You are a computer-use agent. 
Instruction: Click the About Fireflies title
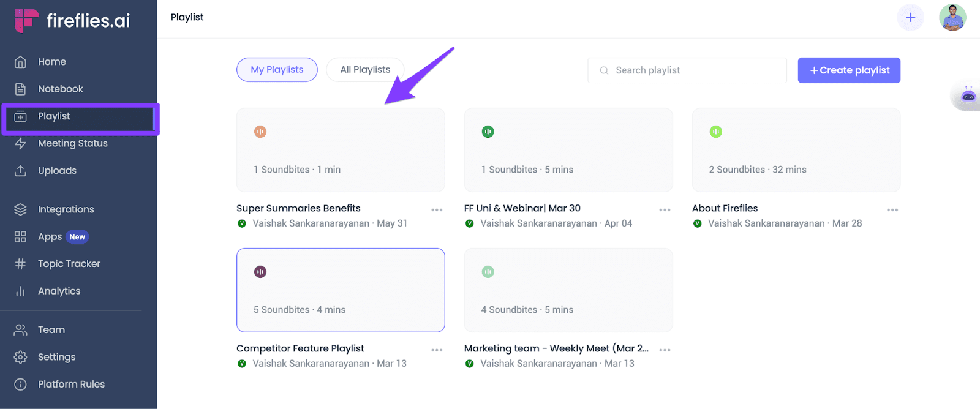point(725,208)
